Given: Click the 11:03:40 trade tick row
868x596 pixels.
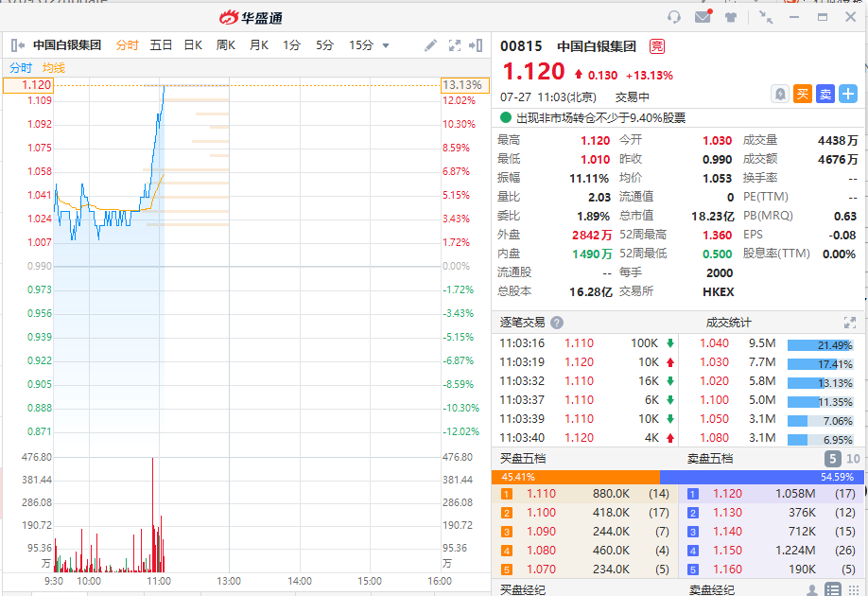Looking at the screenshot, I should point(586,438).
